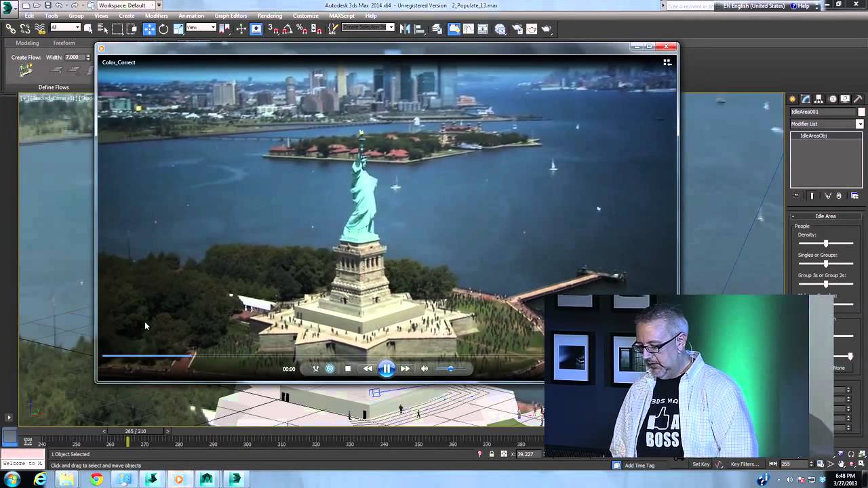Open the Material Editor
The height and width of the screenshot is (488, 868).
[x=500, y=28]
